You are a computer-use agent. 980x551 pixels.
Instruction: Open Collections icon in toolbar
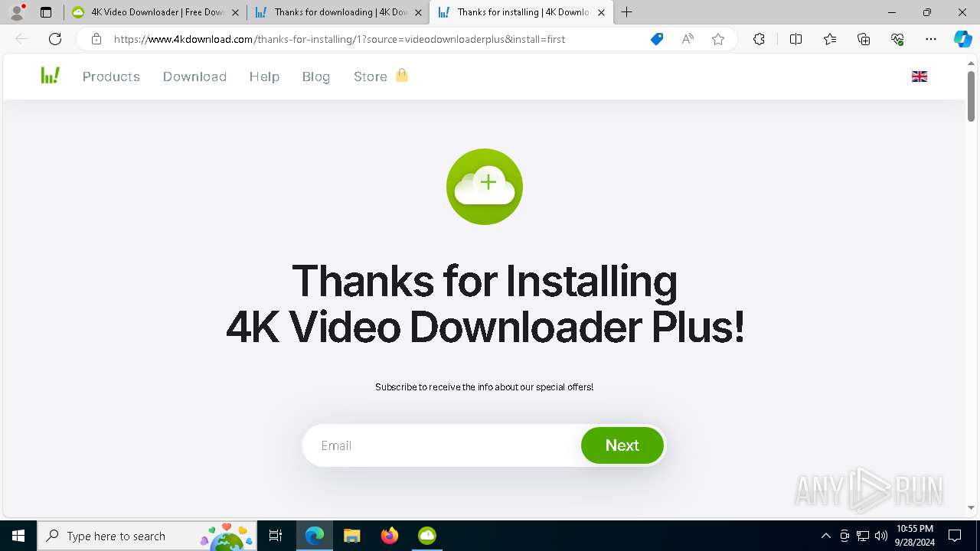pyautogui.click(x=864, y=39)
